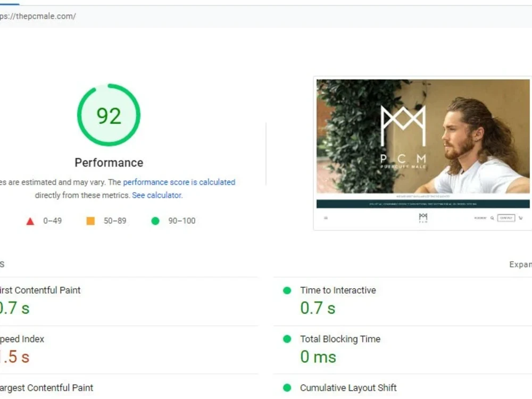Screen dimensions: 532x399
Task: Click the page screenshot thumbnail
Action: pyautogui.click(x=423, y=153)
